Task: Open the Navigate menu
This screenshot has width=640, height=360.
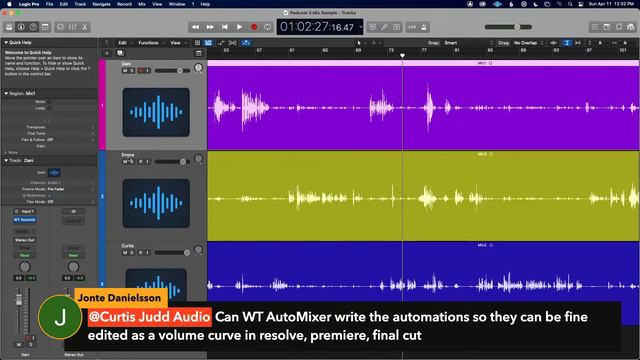Action: click(101, 4)
